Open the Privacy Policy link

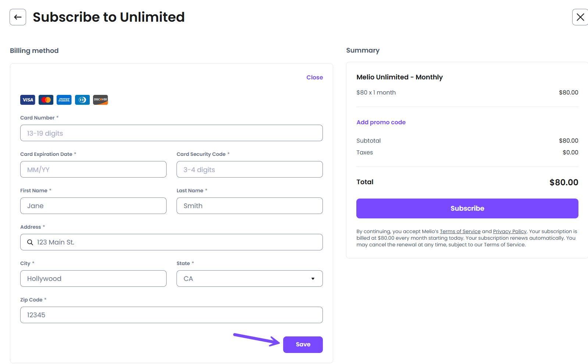(x=509, y=231)
